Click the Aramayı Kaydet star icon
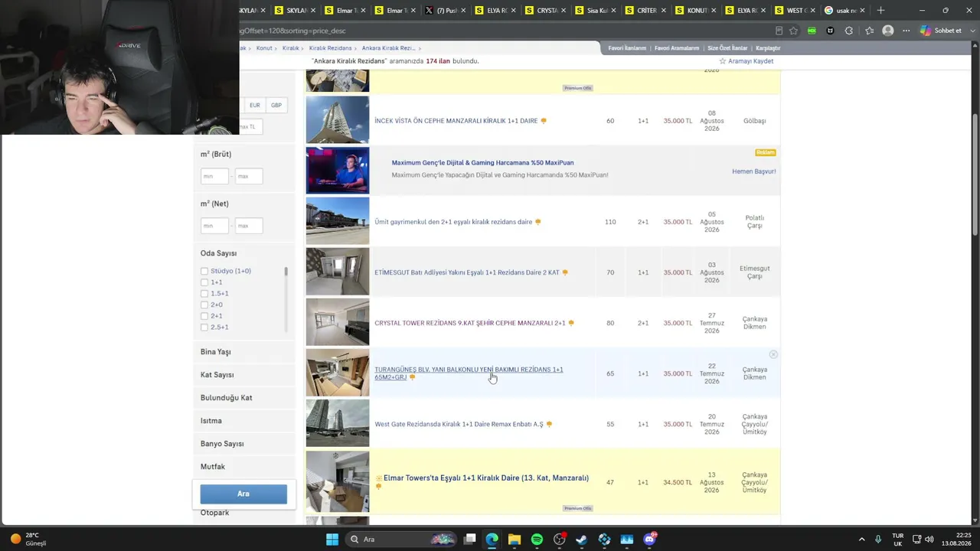The height and width of the screenshot is (551, 980). pos(722,61)
